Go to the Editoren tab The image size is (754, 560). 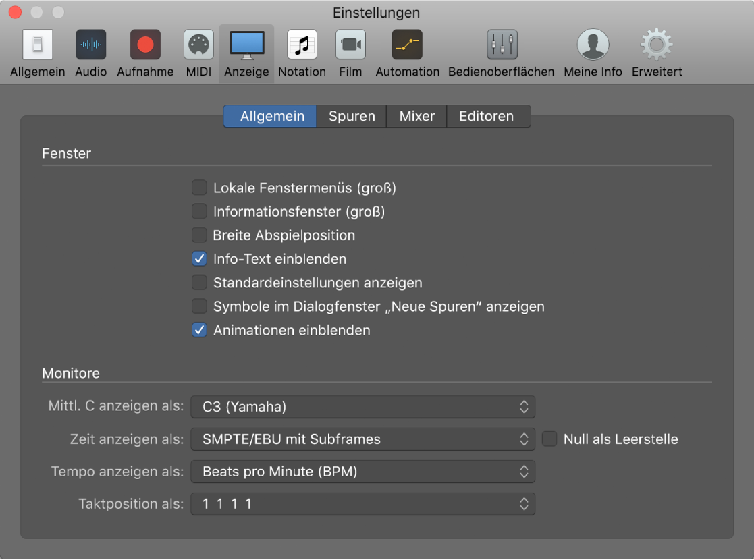pos(486,116)
